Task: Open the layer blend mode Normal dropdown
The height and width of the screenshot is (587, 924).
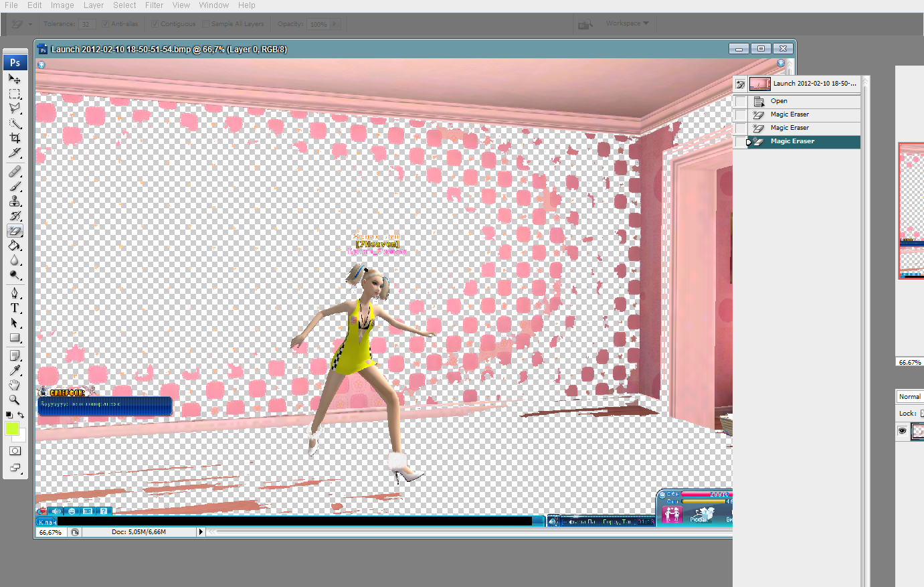Action: [910, 397]
